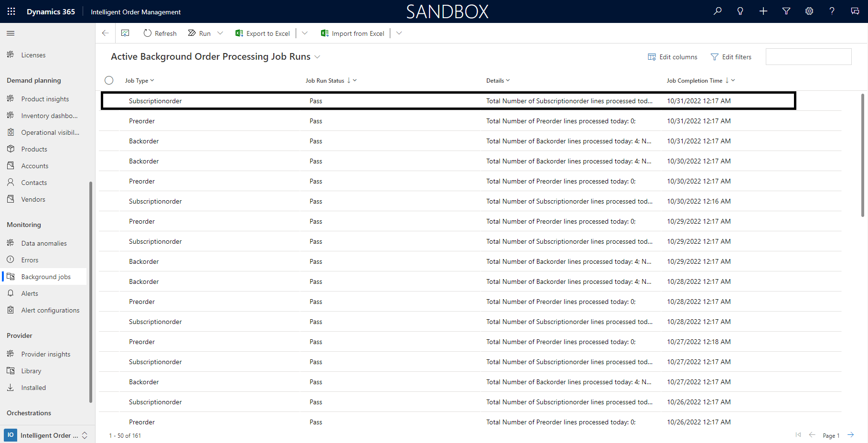This screenshot has height=443, width=868.
Task: Click Edit columns
Action: tap(673, 56)
